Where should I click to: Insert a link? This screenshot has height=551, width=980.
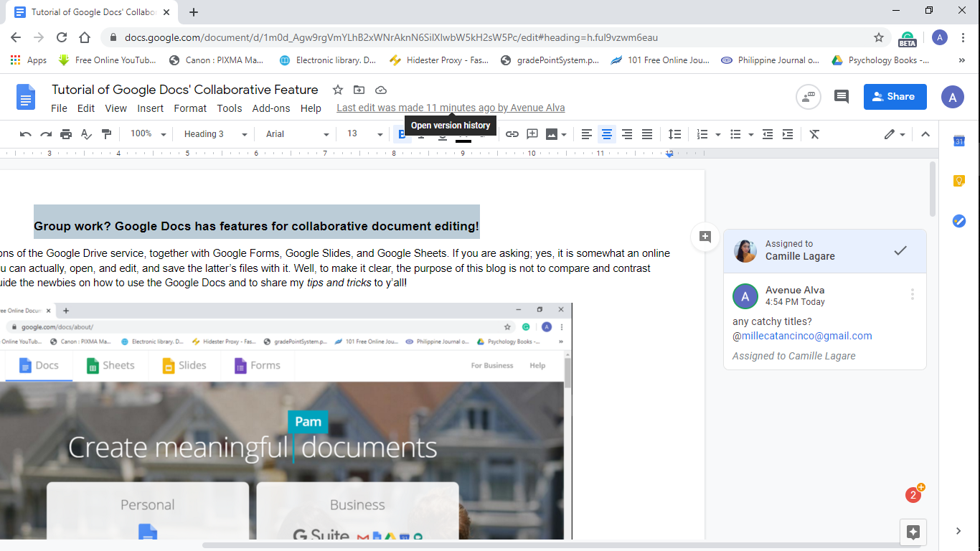512,134
